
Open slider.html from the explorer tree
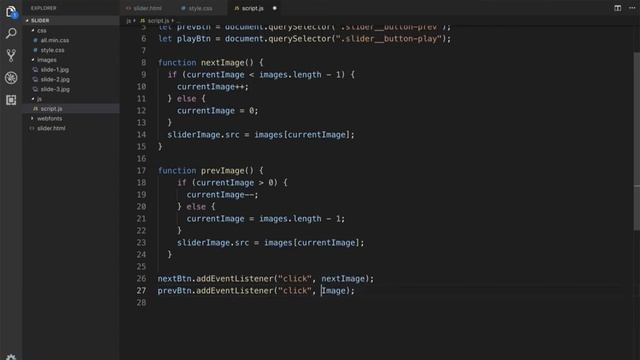[x=71, y=129]
